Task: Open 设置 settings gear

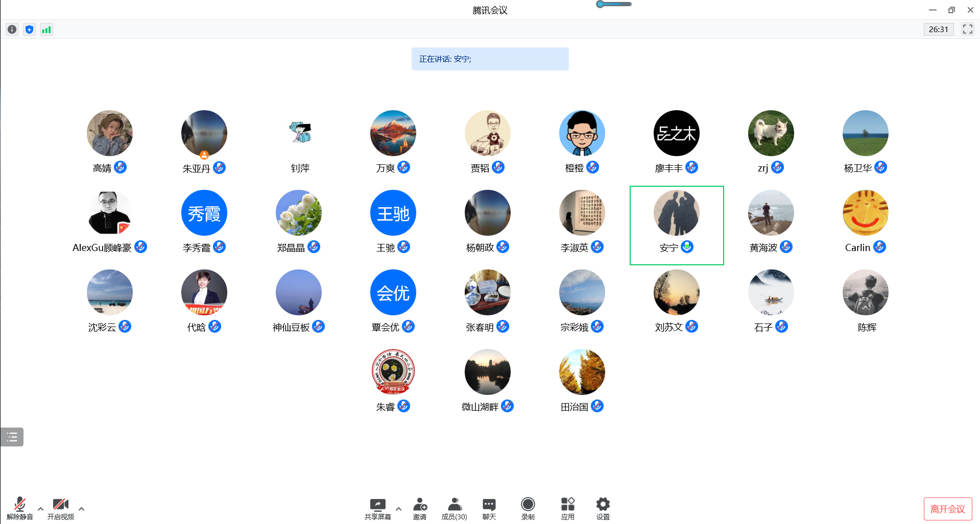Action: (x=603, y=505)
